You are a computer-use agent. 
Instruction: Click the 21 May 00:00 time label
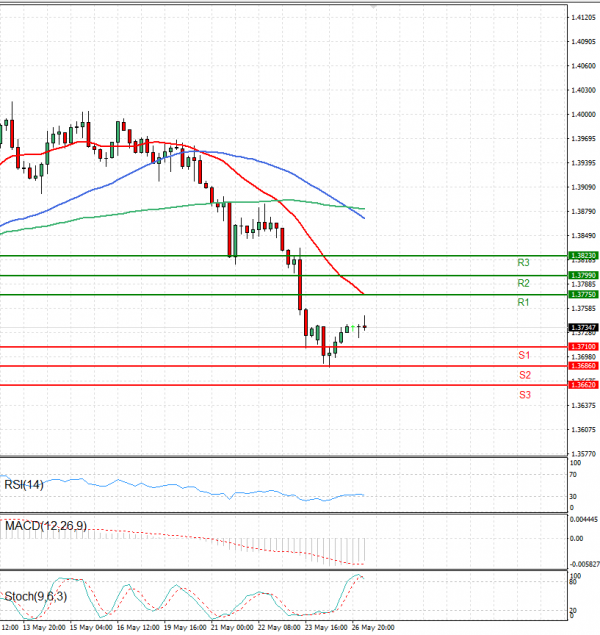point(232,627)
